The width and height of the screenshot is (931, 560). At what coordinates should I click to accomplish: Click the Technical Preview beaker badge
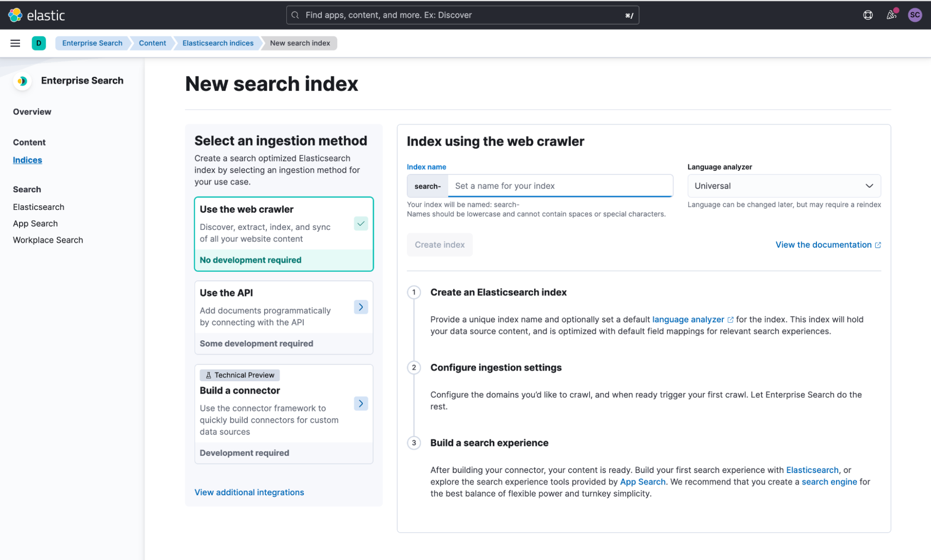pos(240,375)
